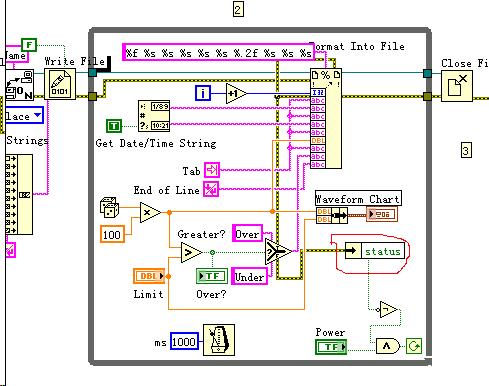Image resolution: width=489 pixels, height=386 pixels.
Task: Select the Greater? comparison node
Action: click(x=191, y=253)
